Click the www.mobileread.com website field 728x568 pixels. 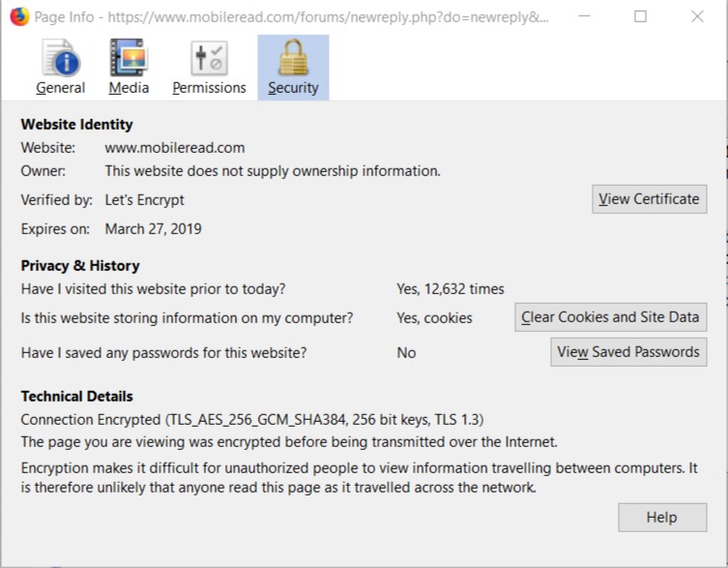175,148
